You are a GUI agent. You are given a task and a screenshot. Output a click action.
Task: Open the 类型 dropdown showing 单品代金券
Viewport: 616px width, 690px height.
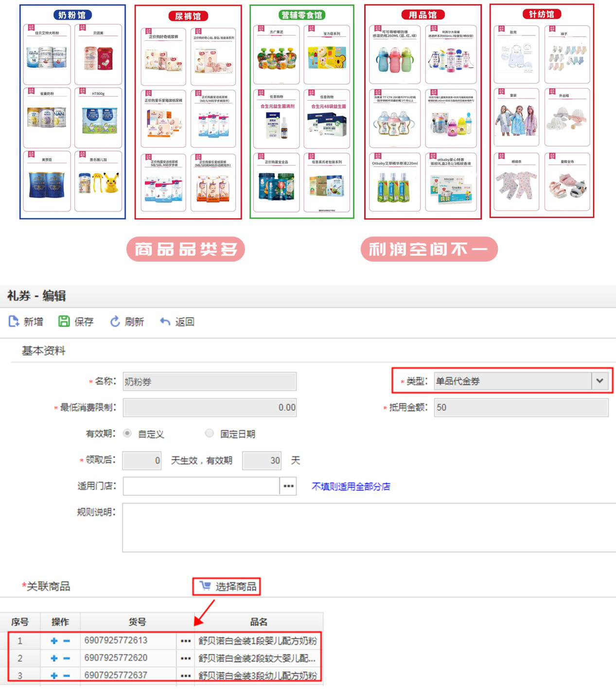tap(599, 381)
